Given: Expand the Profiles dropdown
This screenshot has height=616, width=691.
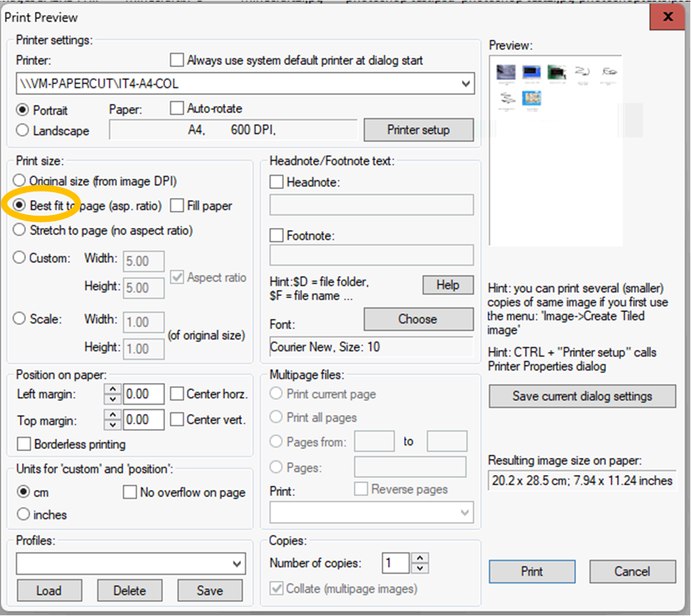Looking at the screenshot, I should (237, 564).
